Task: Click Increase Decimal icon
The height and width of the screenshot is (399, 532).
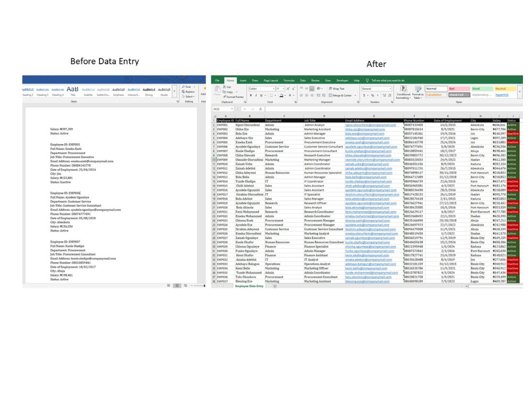Action: point(385,95)
